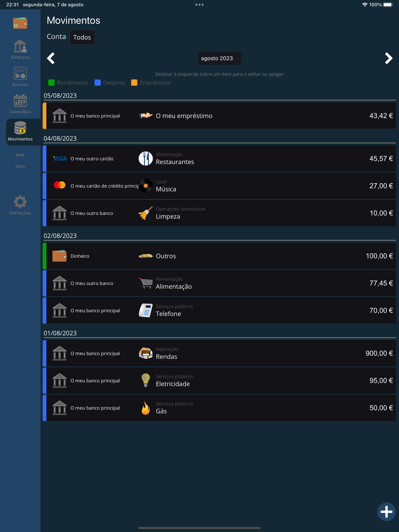Select the 10,00 € amount

point(381,213)
